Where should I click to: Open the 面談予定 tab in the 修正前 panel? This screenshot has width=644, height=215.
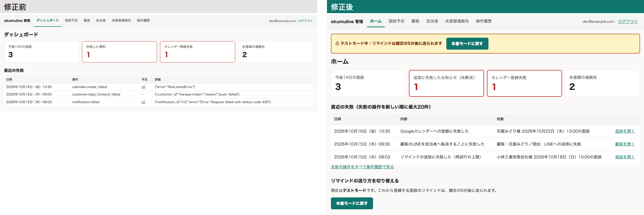(71, 21)
